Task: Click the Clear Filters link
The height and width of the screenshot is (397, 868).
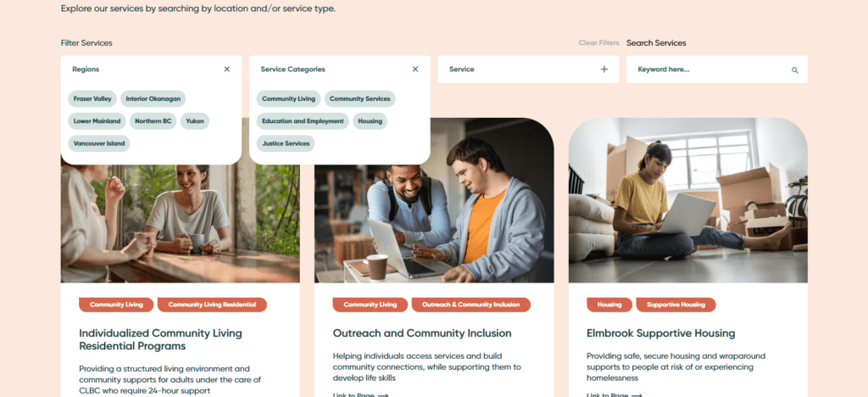Action: (x=599, y=42)
